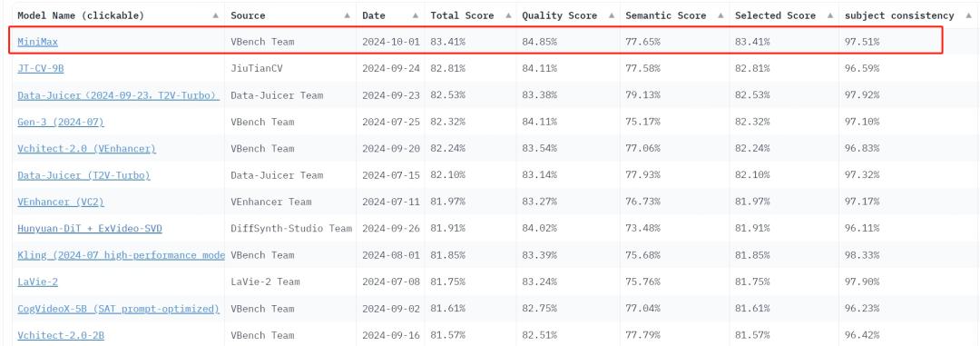Screen dimensions: 980x346
Task: Sort by Quality Score column arrow
Action: 612,15
